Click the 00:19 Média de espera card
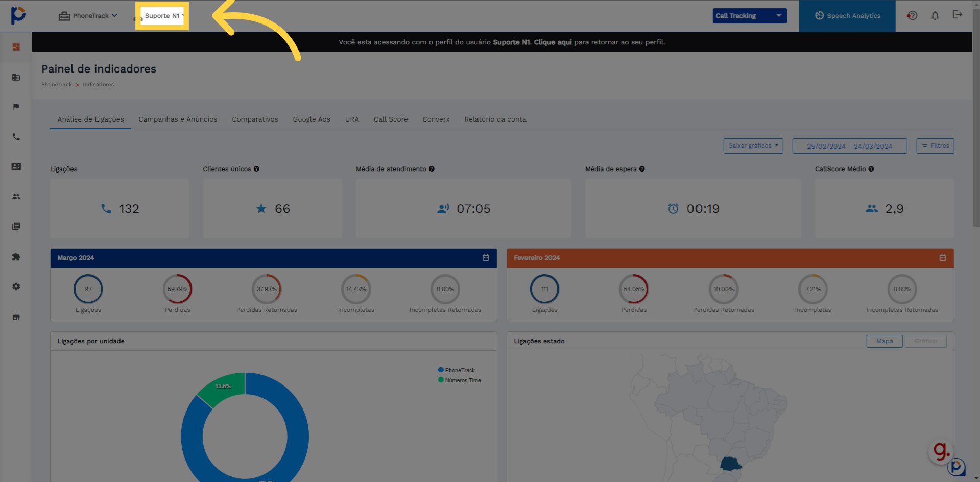 [693, 208]
